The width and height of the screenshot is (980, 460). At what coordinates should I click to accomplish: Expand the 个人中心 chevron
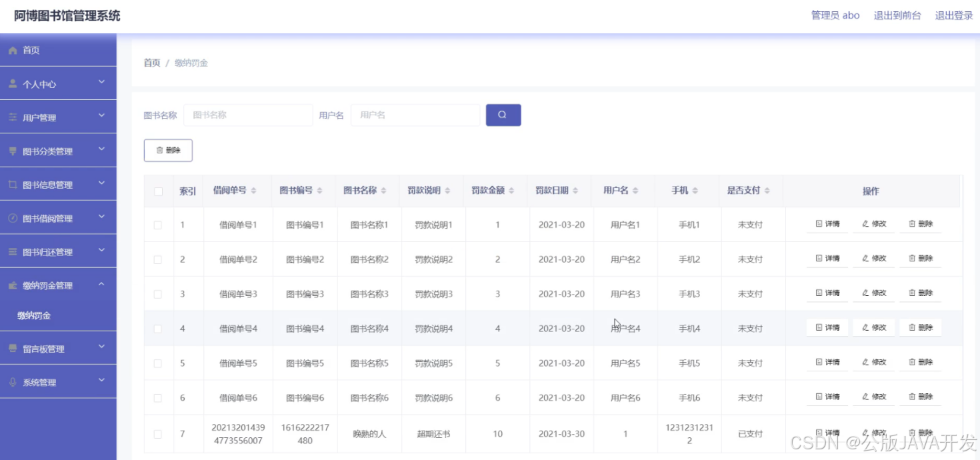click(x=101, y=82)
